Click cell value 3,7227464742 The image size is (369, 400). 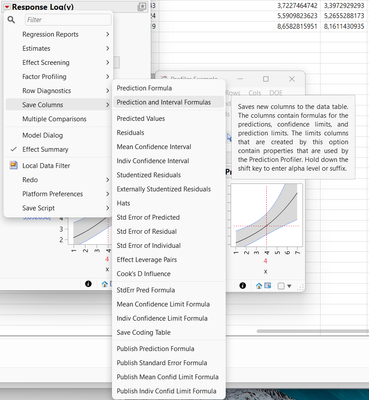[297, 5]
